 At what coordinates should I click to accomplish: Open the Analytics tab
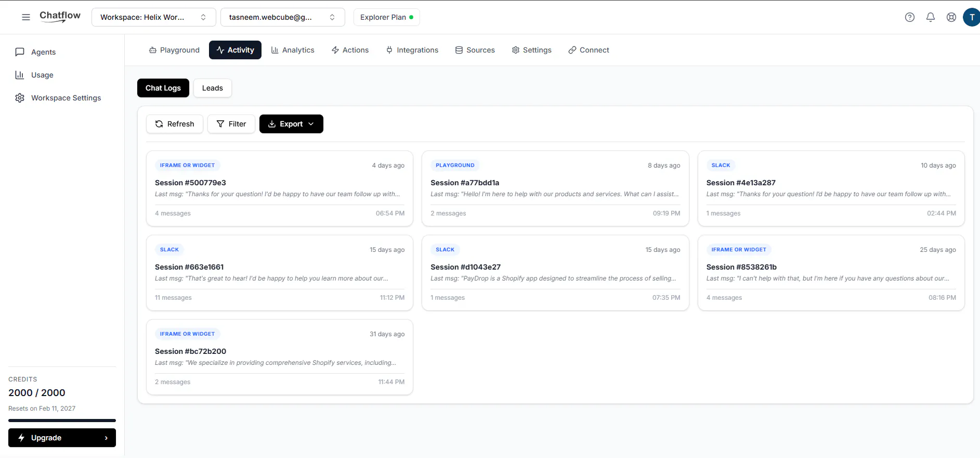click(x=293, y=50)
